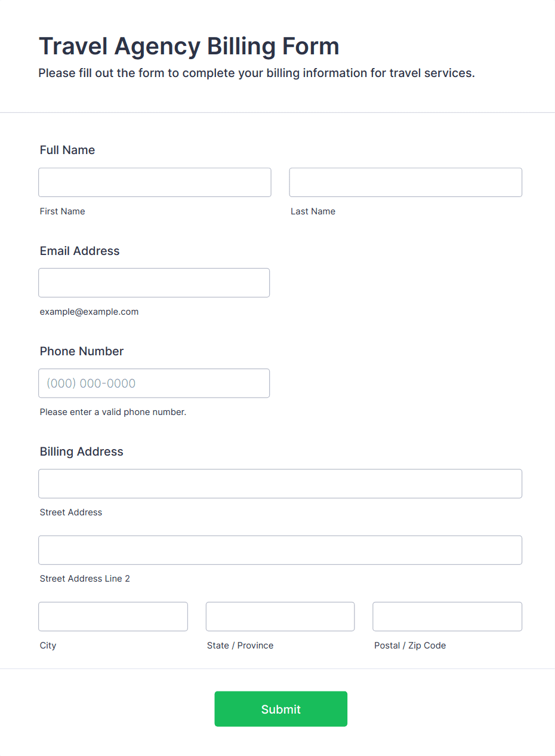Viewport: 555px width, 756px height.
Task: Click the example@example.com hint text
Action: pyautogui.click(x=90, y=312)
